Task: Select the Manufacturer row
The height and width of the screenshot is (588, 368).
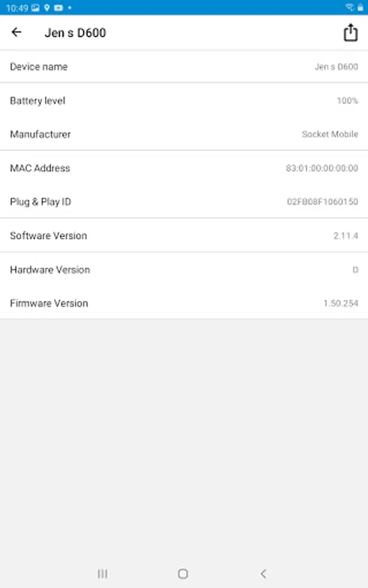Action: click(x=184, y=134)
